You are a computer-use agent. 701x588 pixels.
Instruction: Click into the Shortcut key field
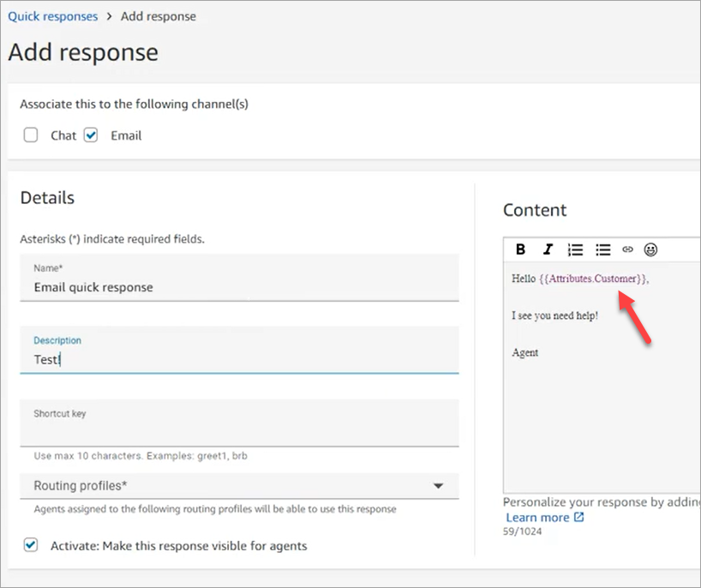coord(239,431)
